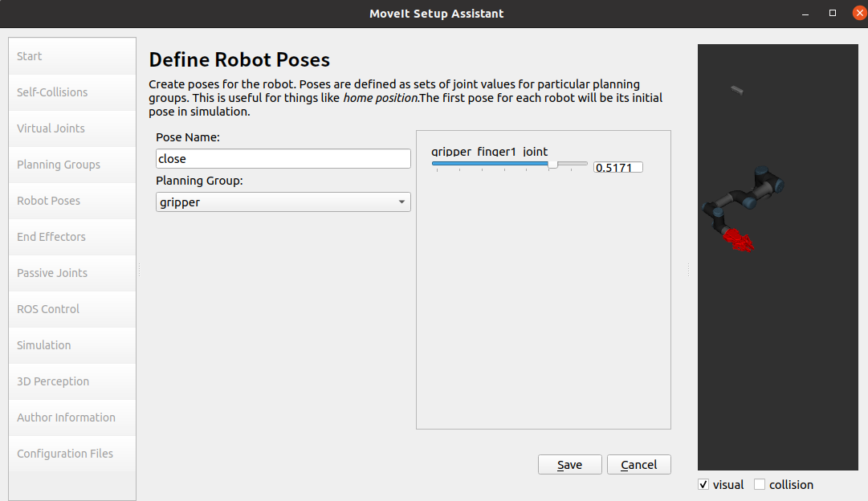Viewport: 868px width, 501px height.
Task: Open the Planning Group dropdown showing gripper
Action: point(283,202)
